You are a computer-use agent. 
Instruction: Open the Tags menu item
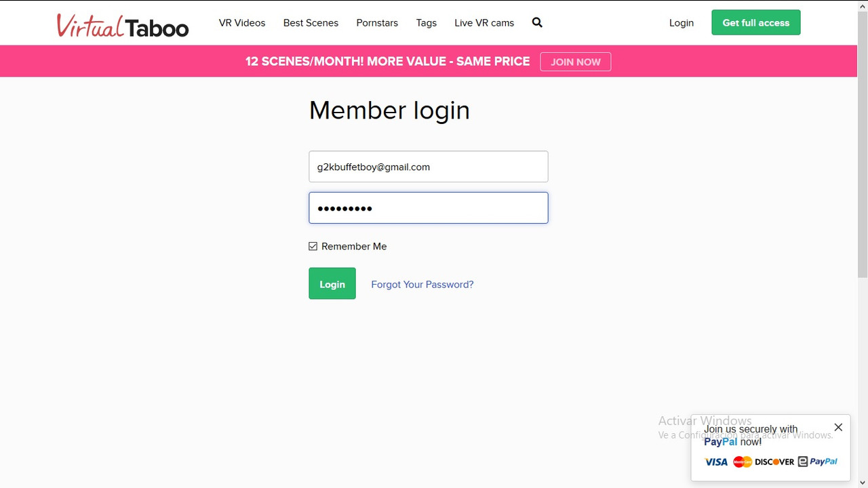tap(427, 22)
